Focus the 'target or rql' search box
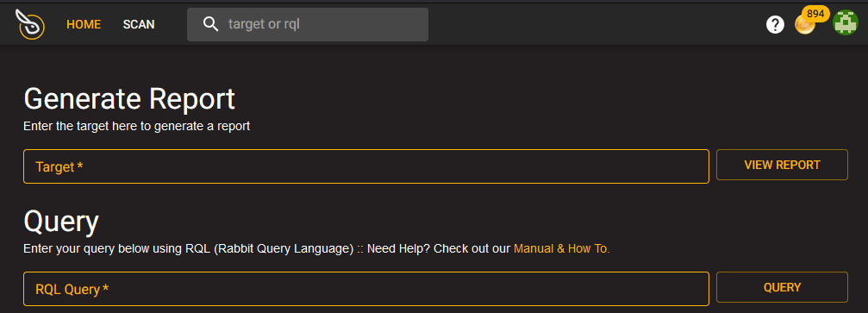868x313 pixels. (308, 24)
